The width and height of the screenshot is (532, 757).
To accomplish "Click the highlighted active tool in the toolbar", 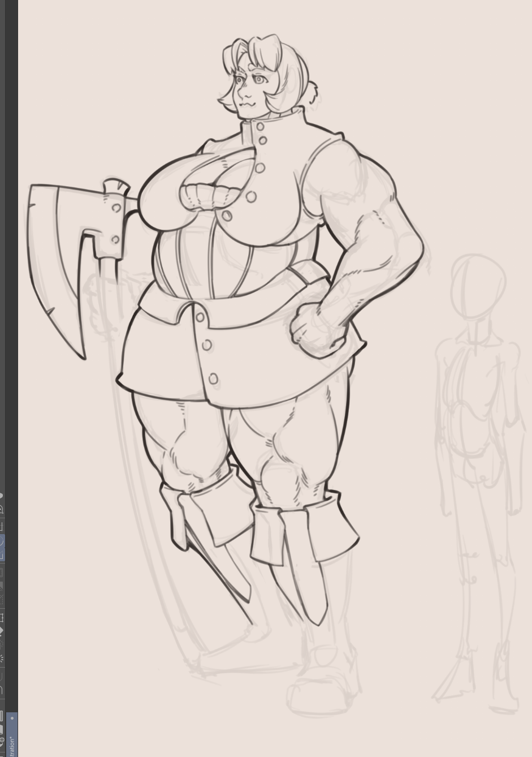I will [x=2, y=548].
